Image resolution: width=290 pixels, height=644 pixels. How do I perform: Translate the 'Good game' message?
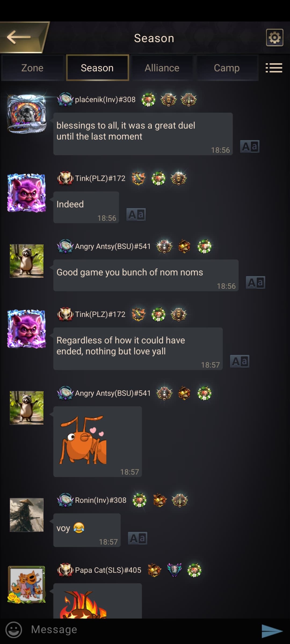pos(255,283)
